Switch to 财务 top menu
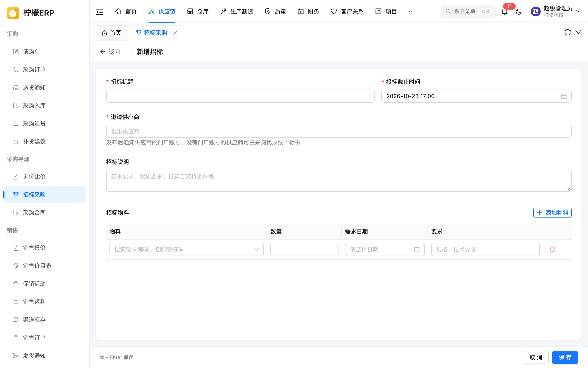588x368 pixels. point(308,11)
